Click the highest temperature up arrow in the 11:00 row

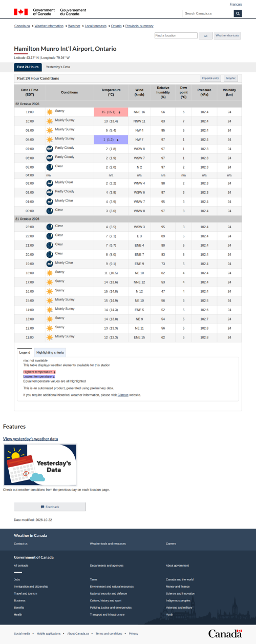click(119, 112)
